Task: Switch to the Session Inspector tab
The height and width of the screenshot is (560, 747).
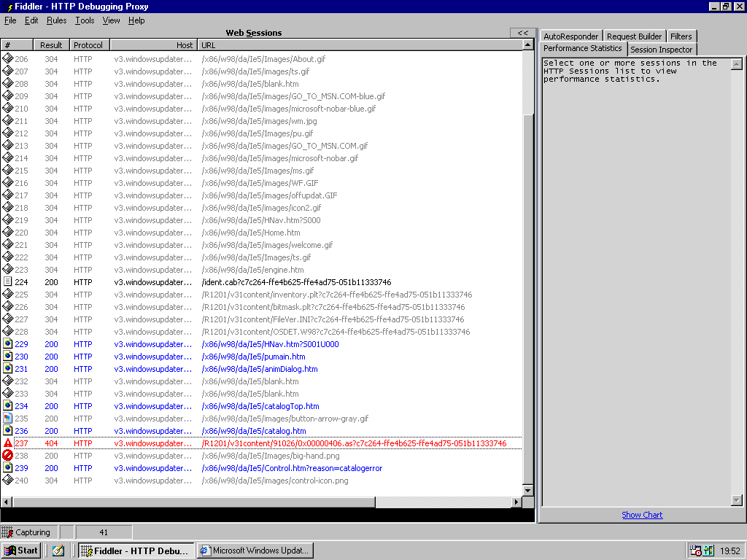Action: [x=661, y=50]
